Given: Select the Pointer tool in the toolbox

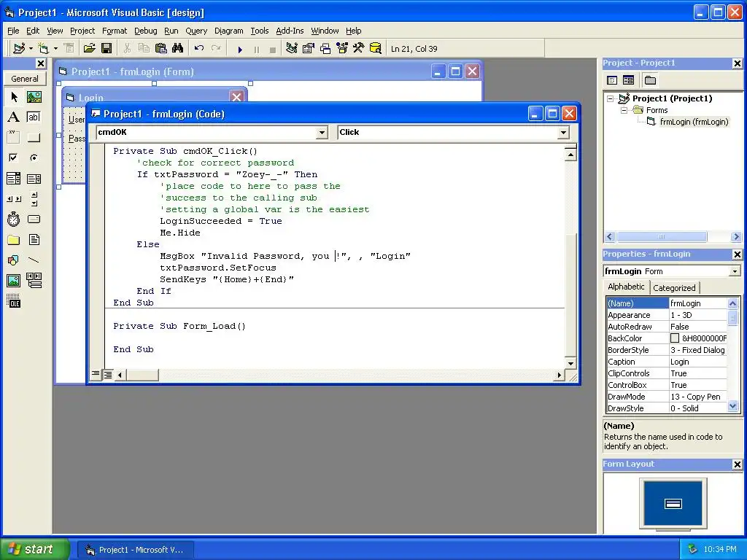Looking at the screenshot, I should pos(14,97).
